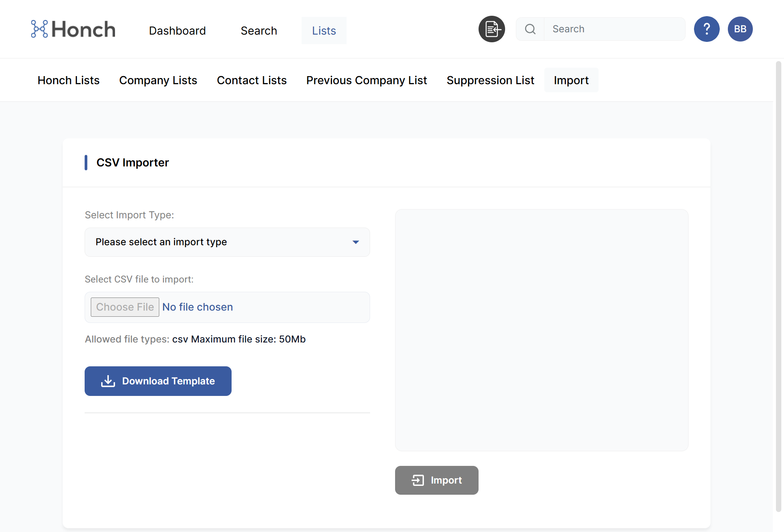Click inside the top Search input field
Viewport: 784px width, 532px height.
pyautogui.click(x=614, y=29)
